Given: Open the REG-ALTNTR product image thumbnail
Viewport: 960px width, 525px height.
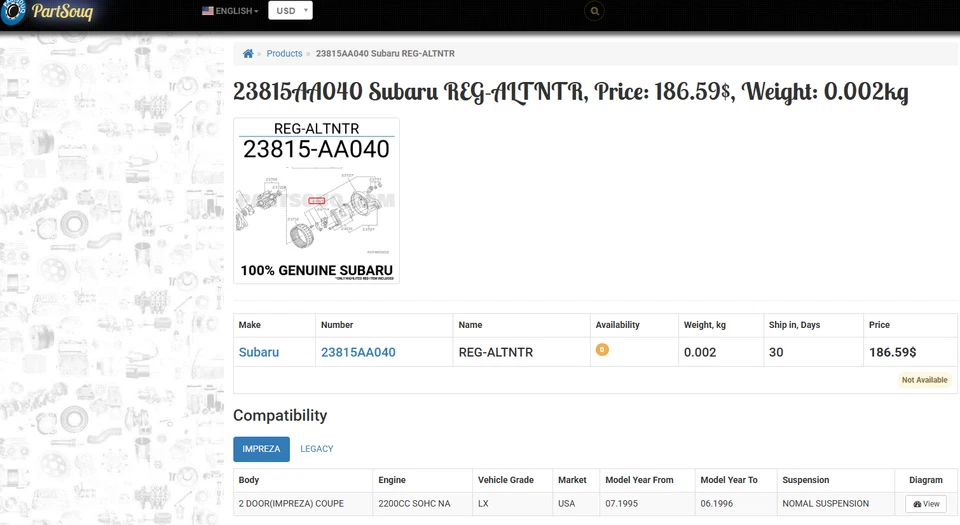Looking at the screenshot, I should (x=316, y=201).
